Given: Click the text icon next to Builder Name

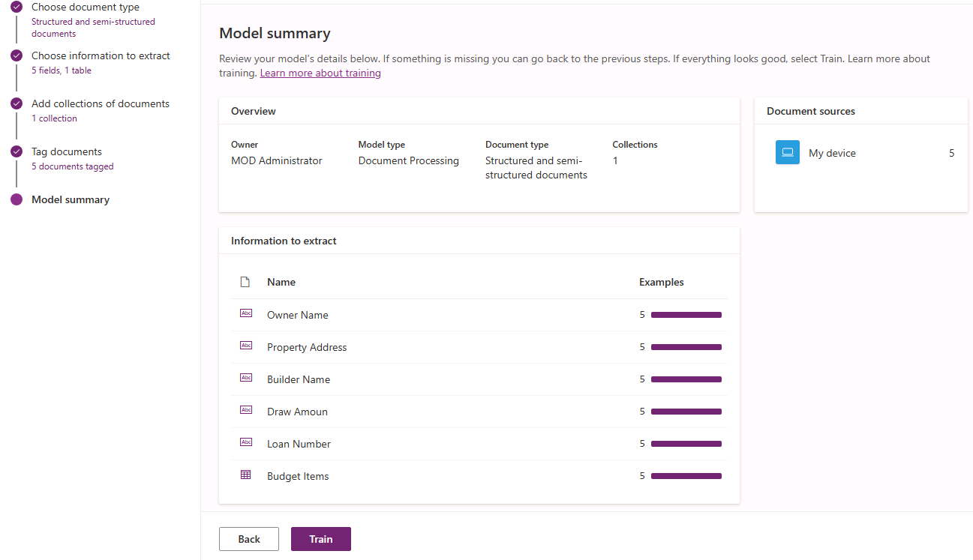Looking at the screenshot, I should tap(245, 379).
